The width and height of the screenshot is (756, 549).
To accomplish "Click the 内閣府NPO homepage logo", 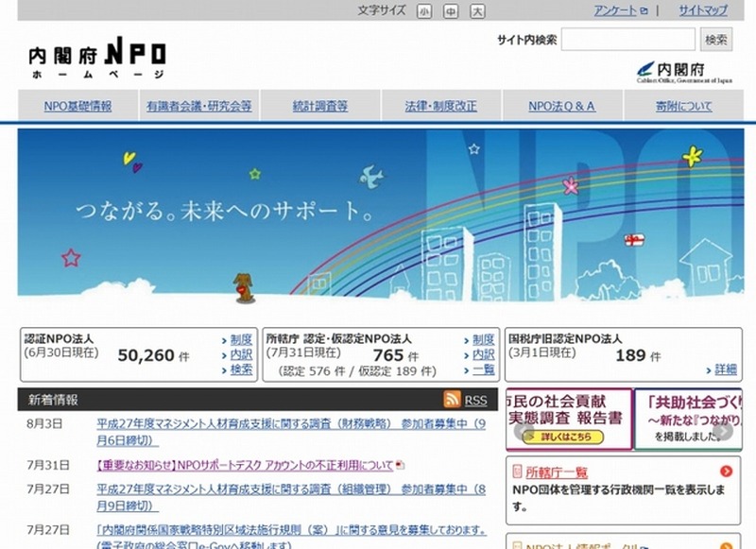I will [97, 60].
